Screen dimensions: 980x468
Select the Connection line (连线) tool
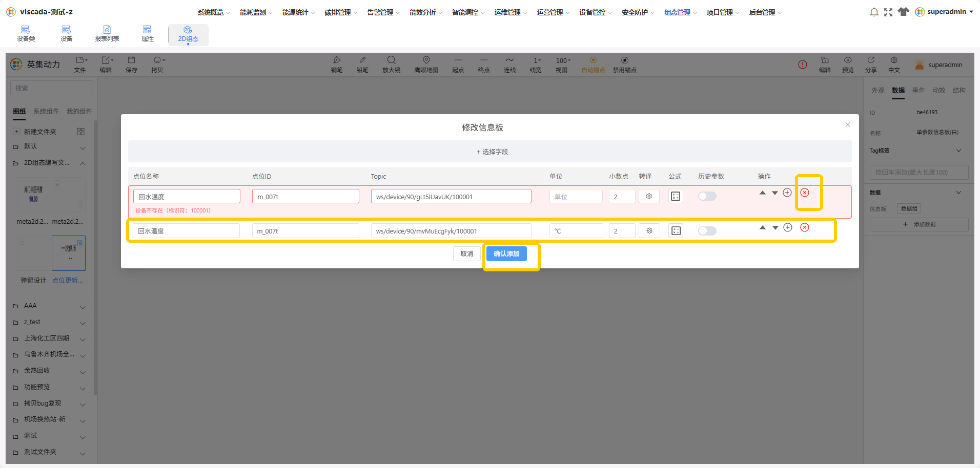click(509, 65)
